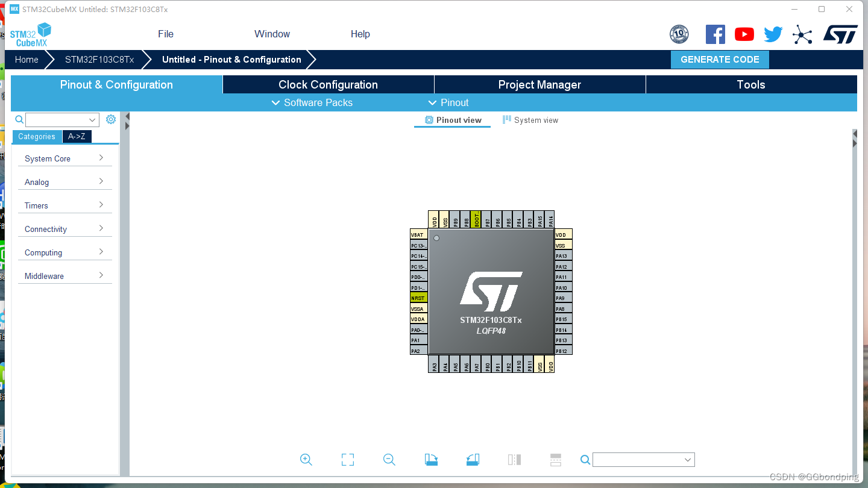
Task: Click the search magnifier in left panel
Action: tap(19, 119)
